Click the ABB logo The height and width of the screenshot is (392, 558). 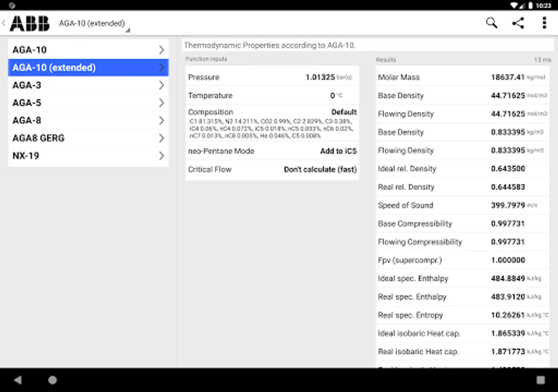[30, 24]
